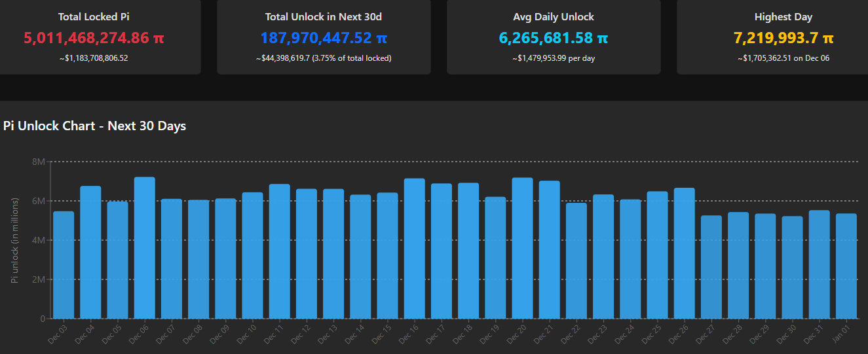Image resolution: width=868 pixels, height=354 pixels.
Task: Select the Dec 11 unlock bar
Action: click(x=280, y=251)
